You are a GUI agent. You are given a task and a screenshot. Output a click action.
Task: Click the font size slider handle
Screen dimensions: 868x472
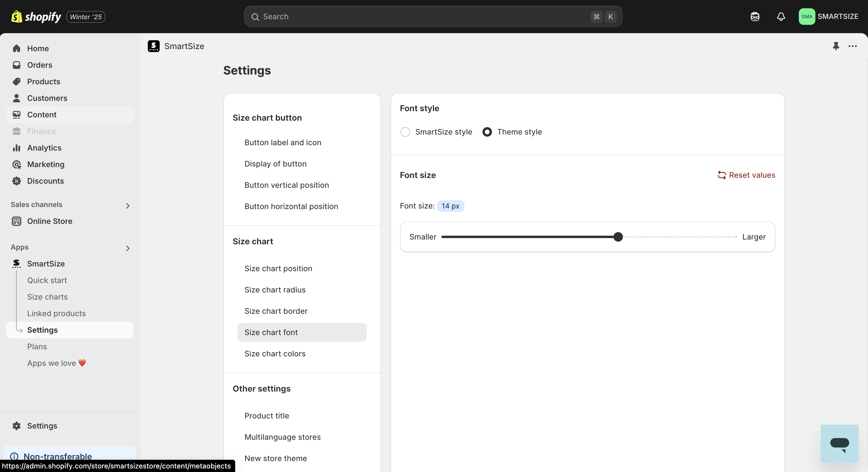(618, 237)
